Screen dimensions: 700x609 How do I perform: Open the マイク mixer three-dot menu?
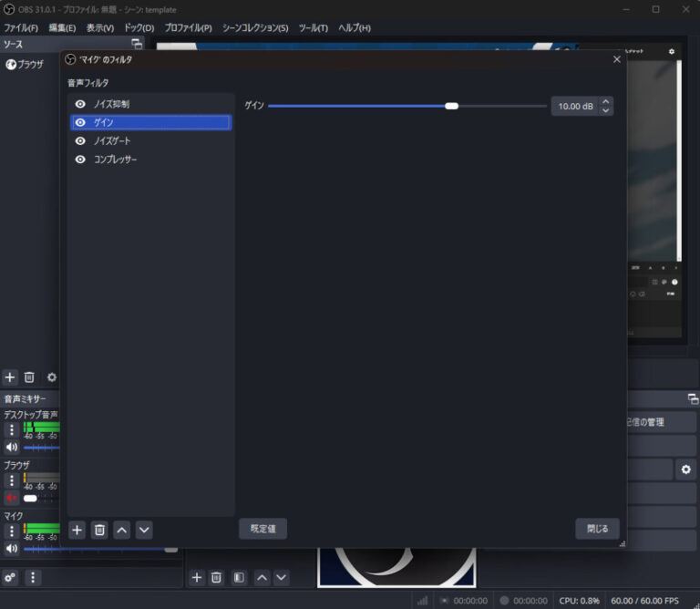[12, 532]
